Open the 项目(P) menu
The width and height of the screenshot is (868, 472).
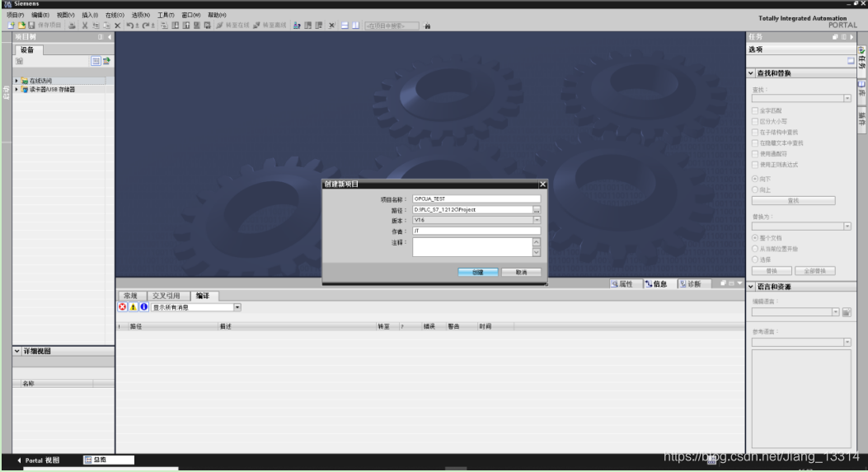click(x=15, y=15)
